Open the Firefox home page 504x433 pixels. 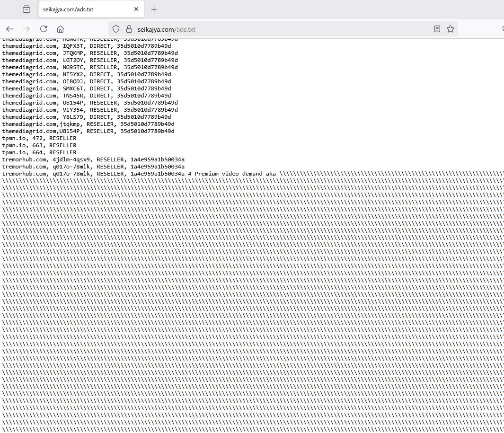point(60,29)
